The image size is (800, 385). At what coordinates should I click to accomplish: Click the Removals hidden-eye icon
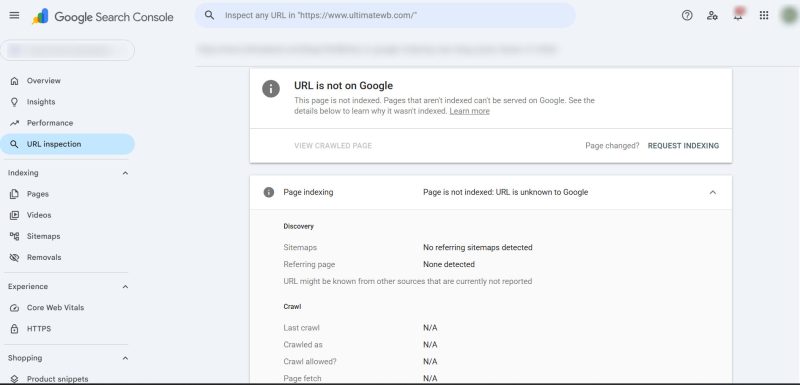(x=14, y=258)
